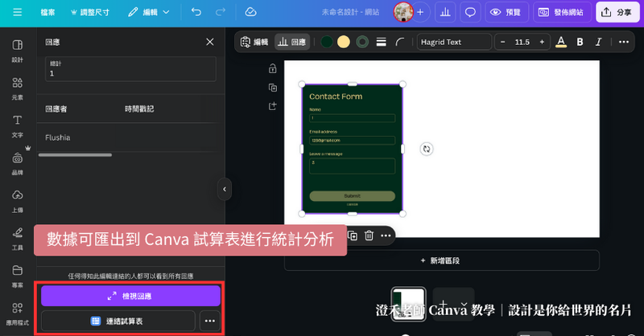Click the Email address field in form
This screenshot has width=644, height=336.
click(x=352, y=141)
